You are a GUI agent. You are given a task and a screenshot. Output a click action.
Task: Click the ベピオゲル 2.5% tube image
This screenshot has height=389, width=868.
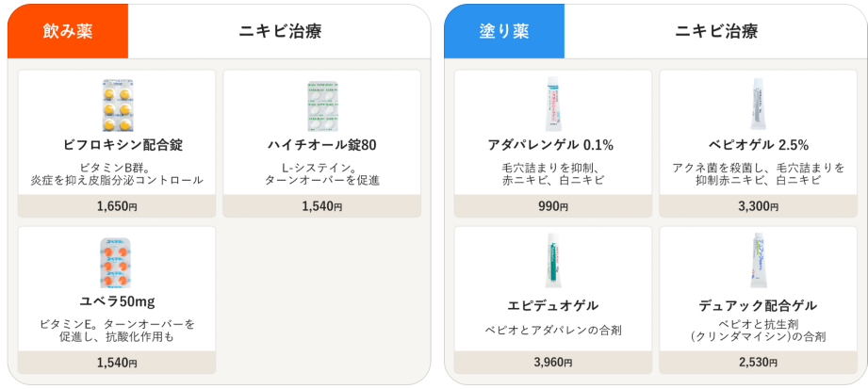click(758, 104)
